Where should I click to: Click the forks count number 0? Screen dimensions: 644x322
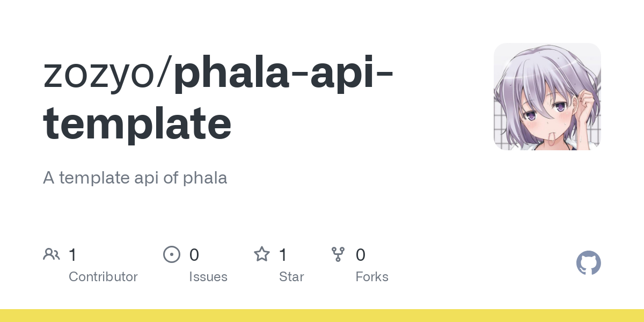tap(361, 255)
